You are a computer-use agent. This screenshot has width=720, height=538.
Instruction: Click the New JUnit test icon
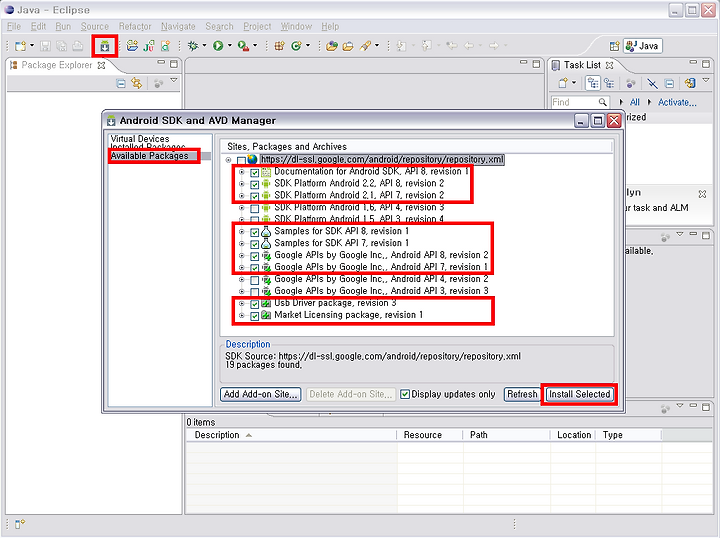coord(149,46)
